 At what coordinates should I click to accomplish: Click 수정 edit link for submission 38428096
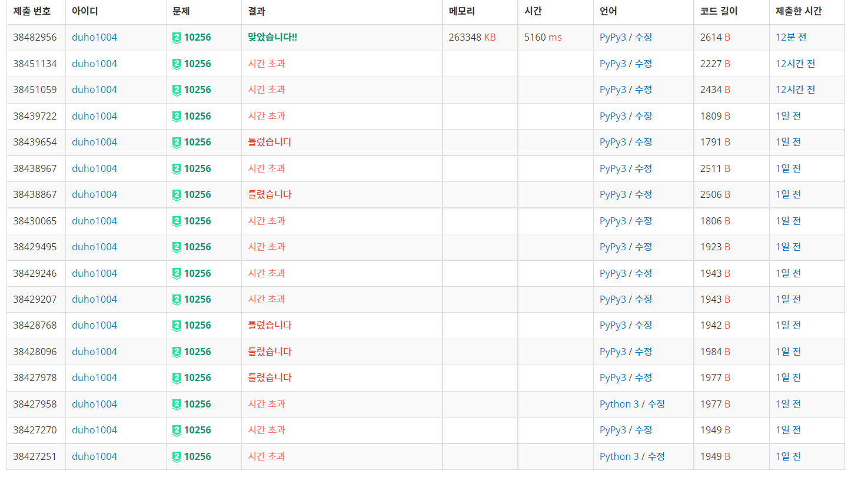(x=643, y=352)
